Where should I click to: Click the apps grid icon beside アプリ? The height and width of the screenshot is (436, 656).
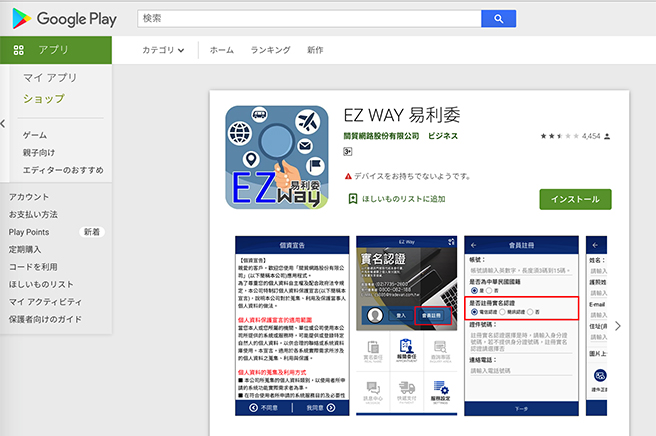click(19, 50)
